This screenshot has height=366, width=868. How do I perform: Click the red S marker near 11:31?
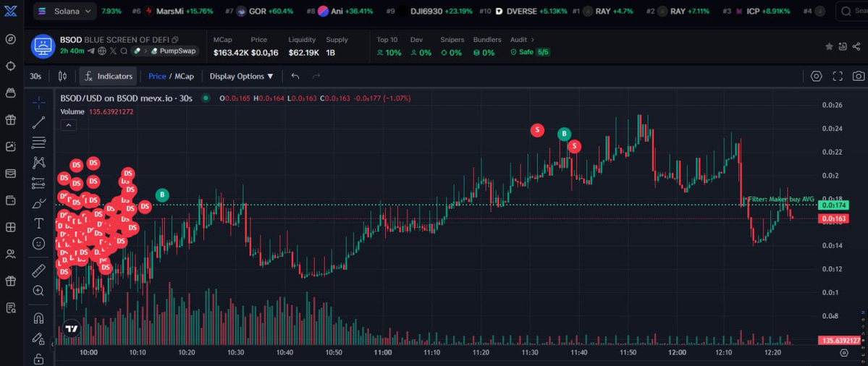[537, 130]
